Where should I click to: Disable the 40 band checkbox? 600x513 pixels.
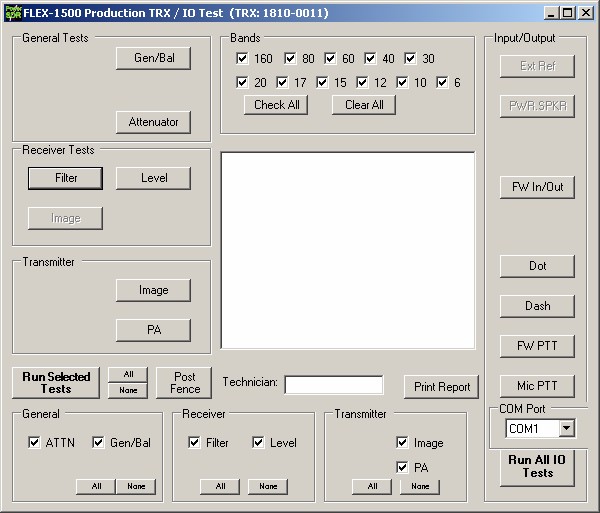[x=370, y=59]
